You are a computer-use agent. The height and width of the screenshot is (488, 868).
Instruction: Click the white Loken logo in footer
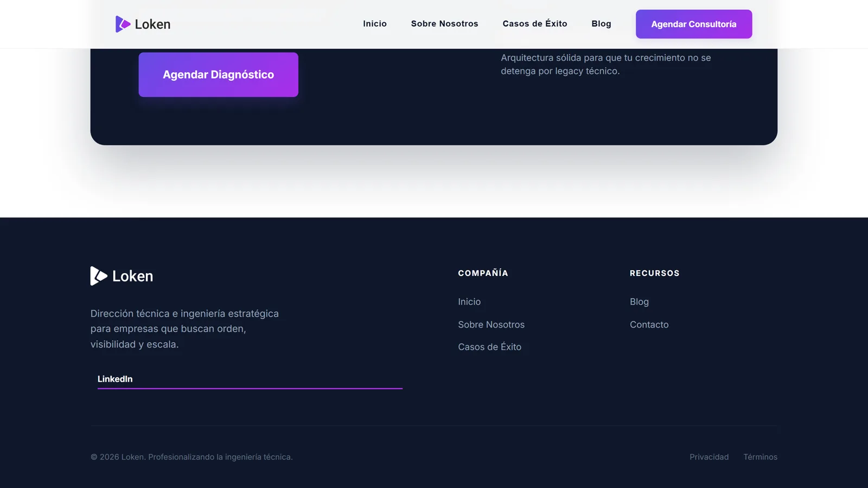point(122,276)
